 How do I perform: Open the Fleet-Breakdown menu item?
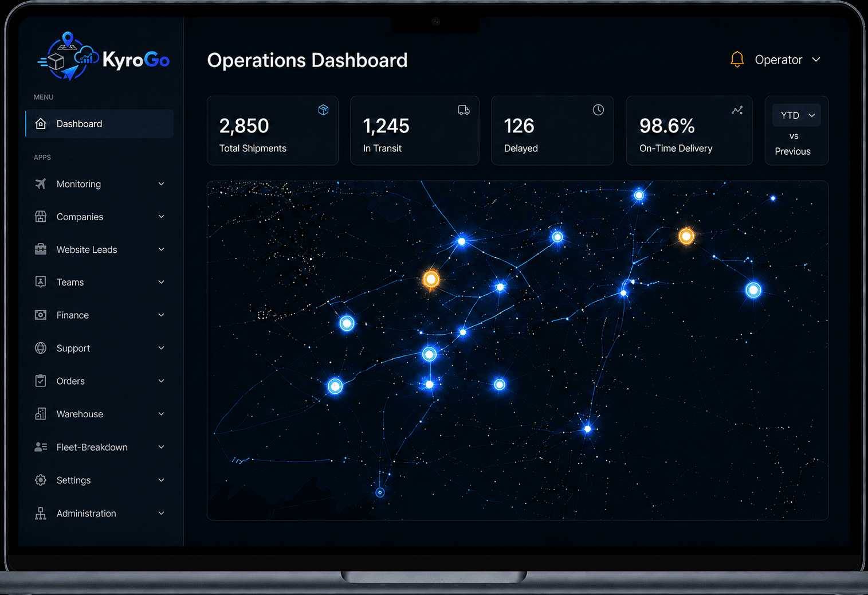pos(100,447)
